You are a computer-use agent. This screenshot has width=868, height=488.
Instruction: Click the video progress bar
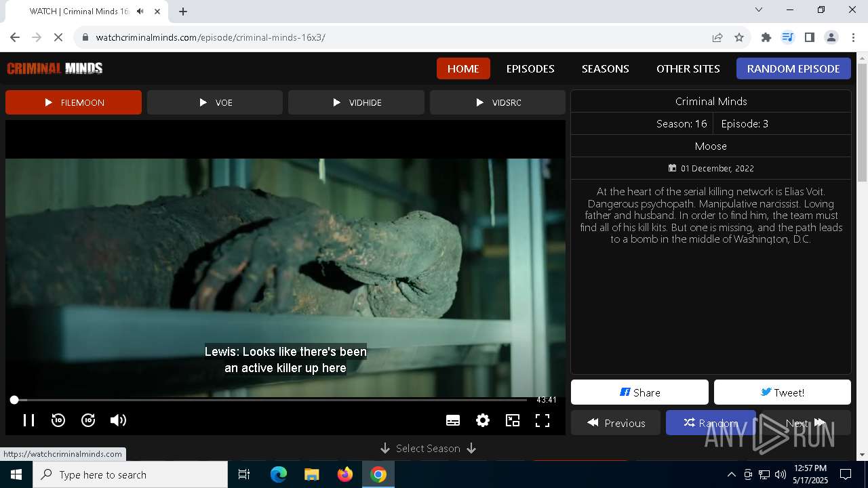point(270,400)
